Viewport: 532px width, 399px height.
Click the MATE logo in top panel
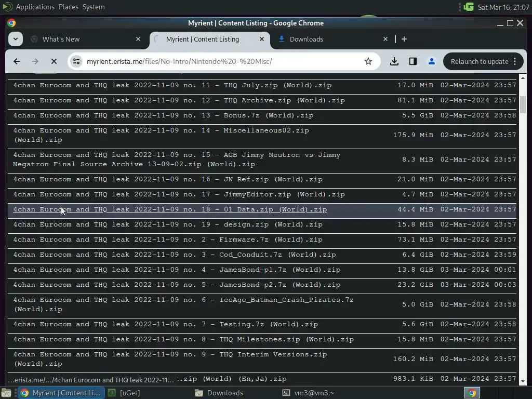point(7,7)
